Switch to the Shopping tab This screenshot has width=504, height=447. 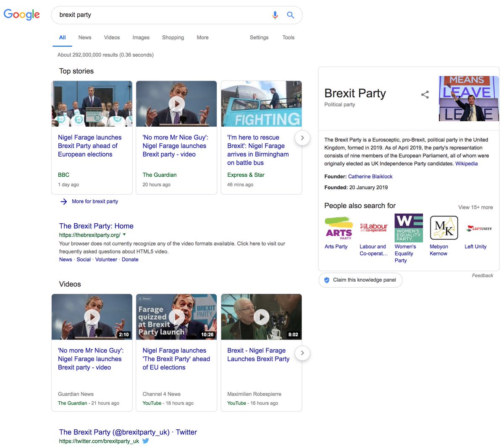coord(173,37)
